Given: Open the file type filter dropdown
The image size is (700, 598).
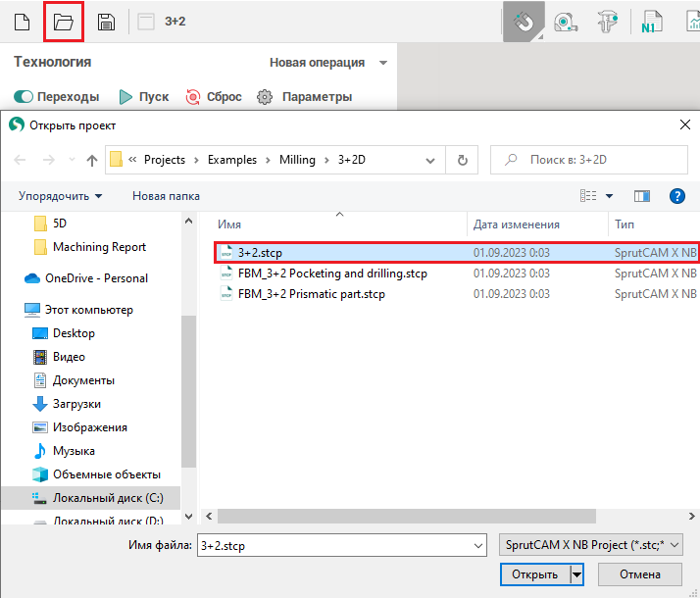Looking at the screenshot, I should click(x=590, y=545).
